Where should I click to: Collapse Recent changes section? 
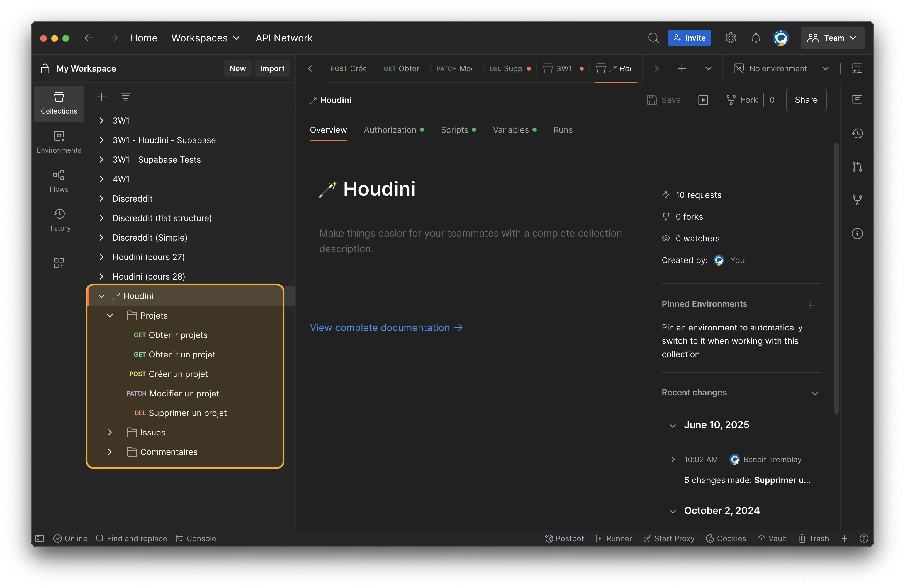(x=814, y=393)
